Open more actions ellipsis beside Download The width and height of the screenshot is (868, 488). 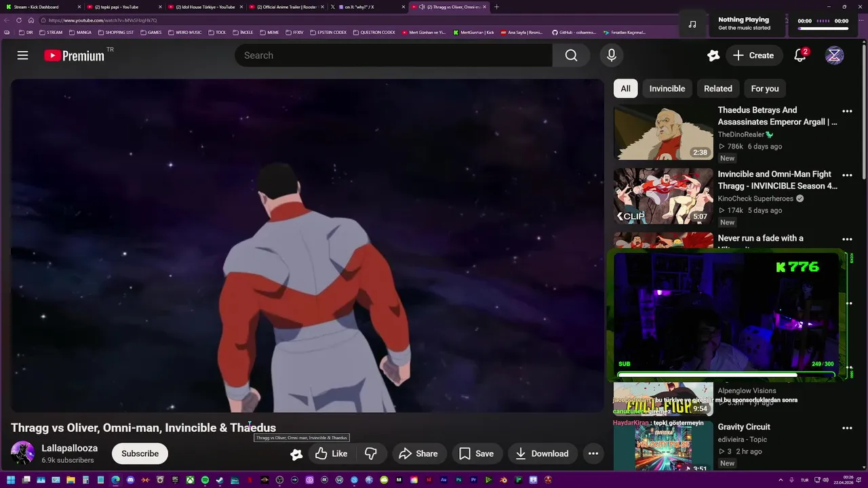click(593, 453)
